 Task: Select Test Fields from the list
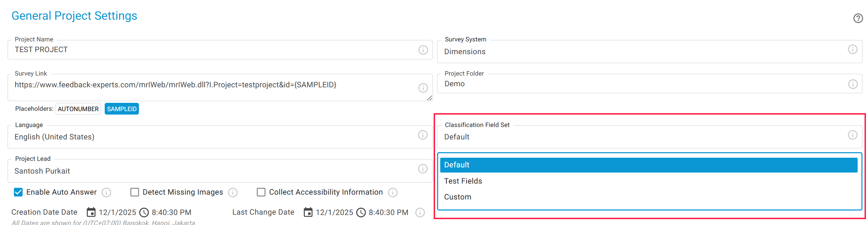pos(463,181)
